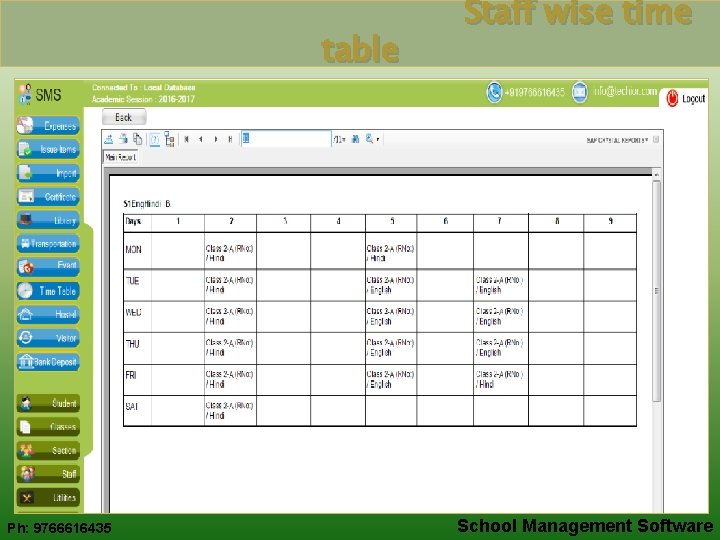Click the email envelope icon in header

tap(579, 92)
